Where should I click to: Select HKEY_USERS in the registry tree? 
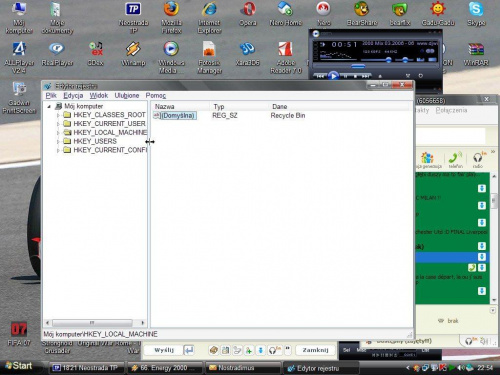[95, 141]
